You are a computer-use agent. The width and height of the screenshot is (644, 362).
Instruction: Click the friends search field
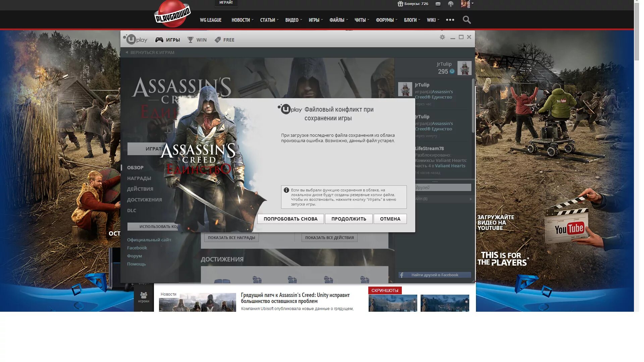click(443, 188)
